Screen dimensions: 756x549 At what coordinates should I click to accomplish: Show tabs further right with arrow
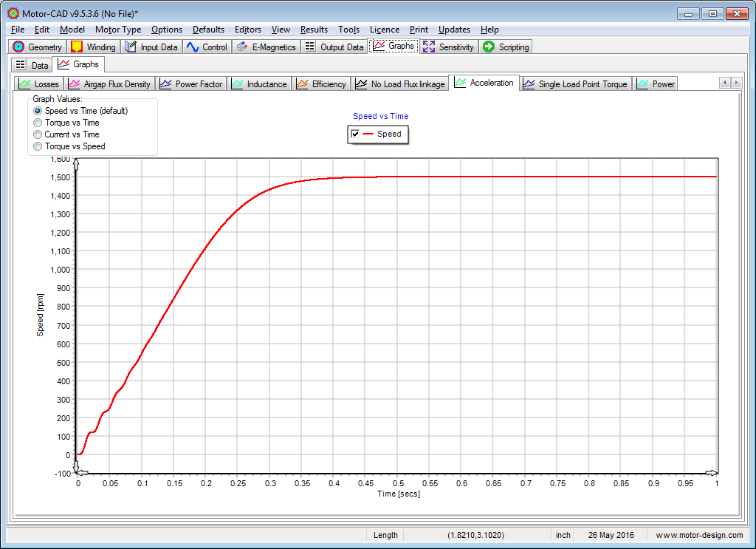coord(736,83)
